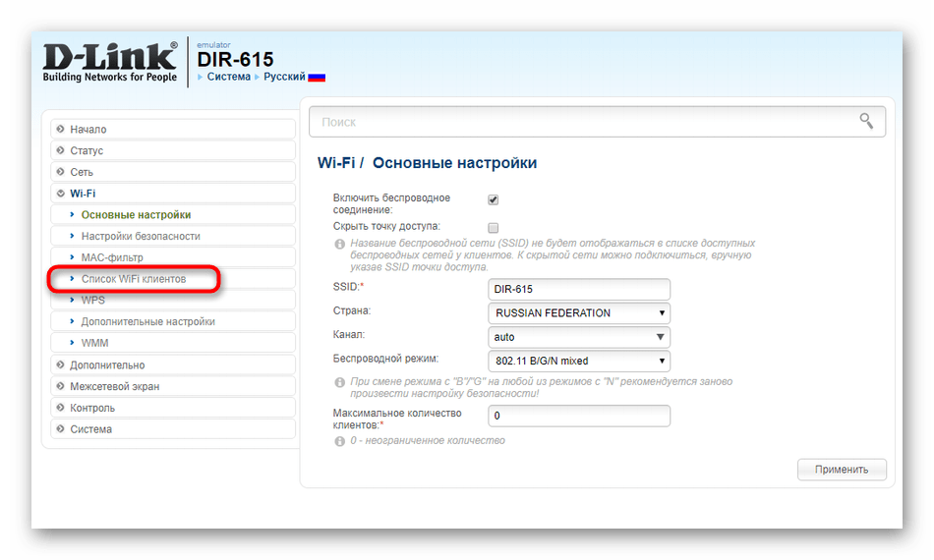
Task: Click the maximum clients input field
Action: coord(579,416)
